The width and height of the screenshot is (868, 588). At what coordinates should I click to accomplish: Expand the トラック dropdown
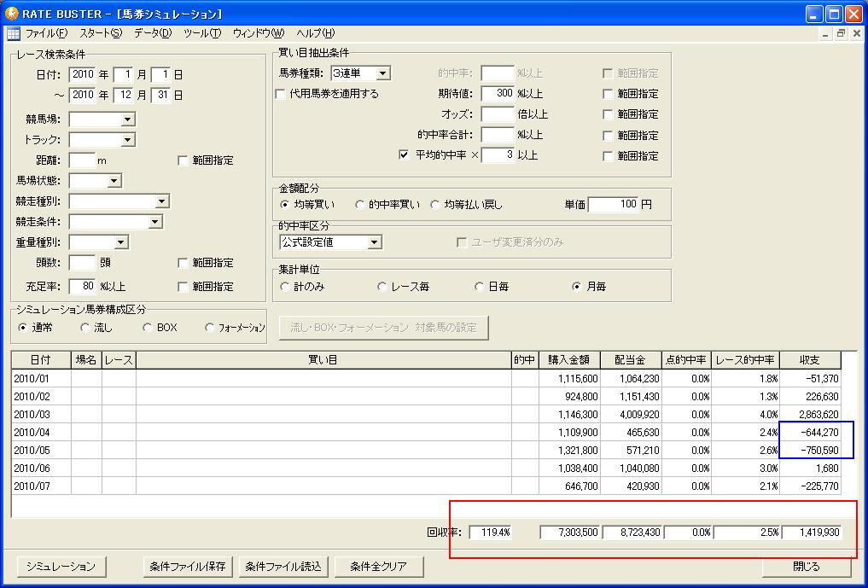(128, 139)
